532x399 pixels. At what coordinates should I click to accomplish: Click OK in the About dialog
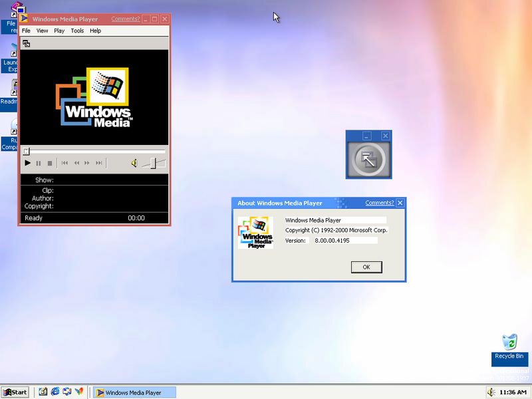pos(366,267)
